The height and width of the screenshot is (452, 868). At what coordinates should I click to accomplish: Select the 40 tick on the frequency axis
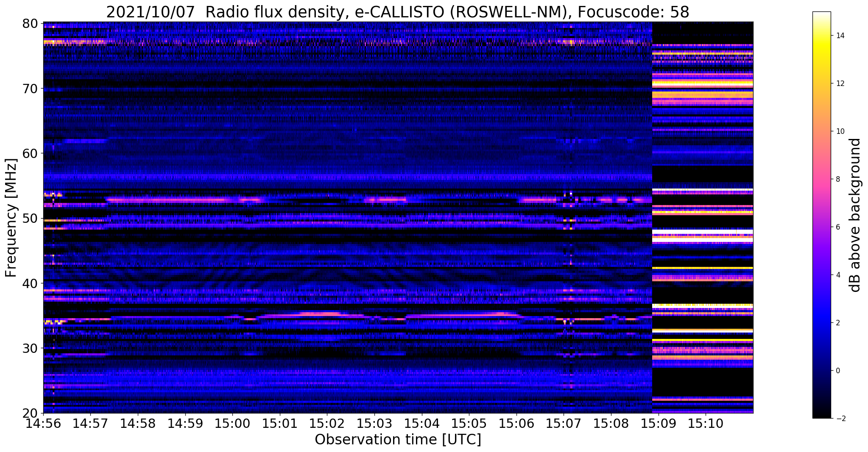(x=30, y=283)
